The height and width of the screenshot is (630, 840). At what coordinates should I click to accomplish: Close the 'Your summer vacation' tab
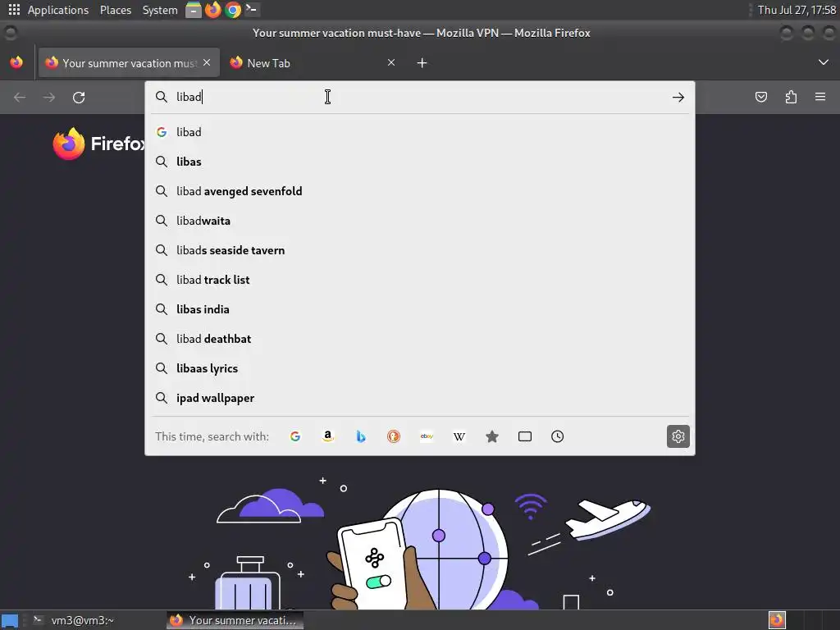click(207, 62)
